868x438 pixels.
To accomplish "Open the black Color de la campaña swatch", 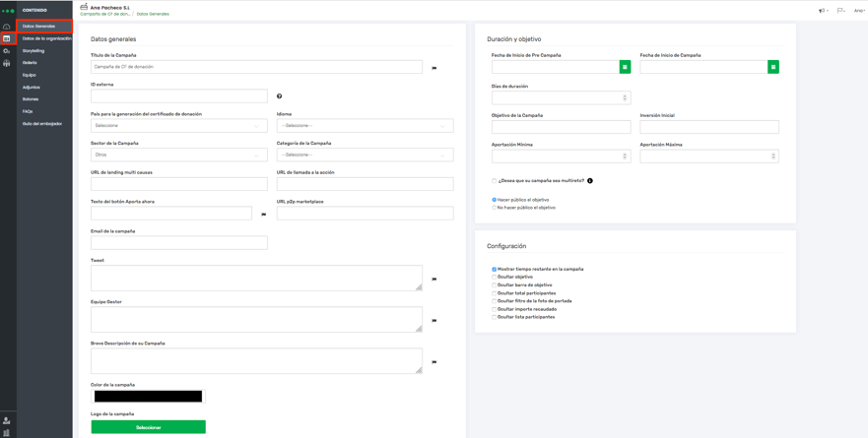I will point(149,396).
